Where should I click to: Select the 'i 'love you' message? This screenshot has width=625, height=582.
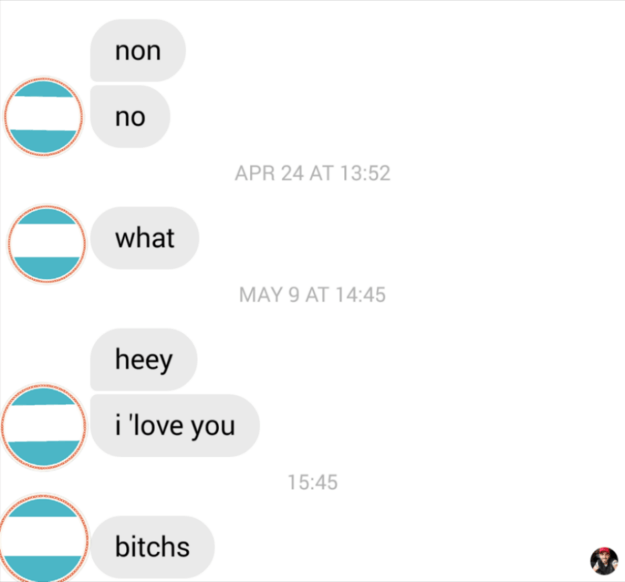175,425
